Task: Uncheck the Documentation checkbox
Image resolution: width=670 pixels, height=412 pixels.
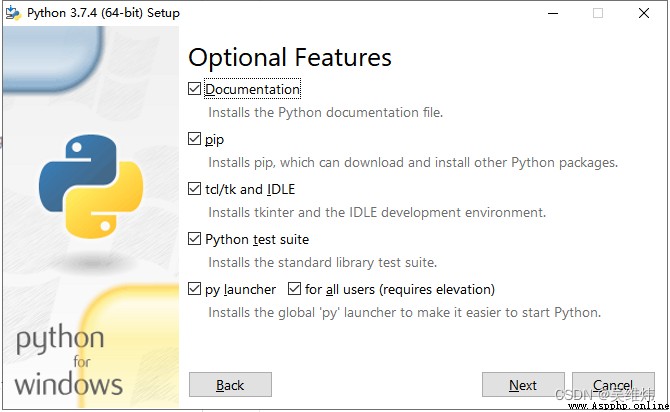Action: (x=194, y=89)
